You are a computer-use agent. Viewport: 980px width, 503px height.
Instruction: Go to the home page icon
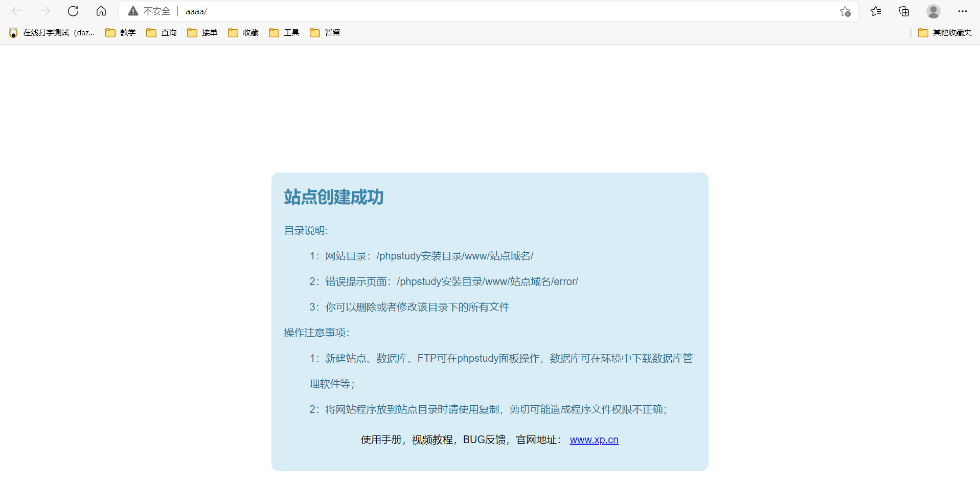point(101,11)
